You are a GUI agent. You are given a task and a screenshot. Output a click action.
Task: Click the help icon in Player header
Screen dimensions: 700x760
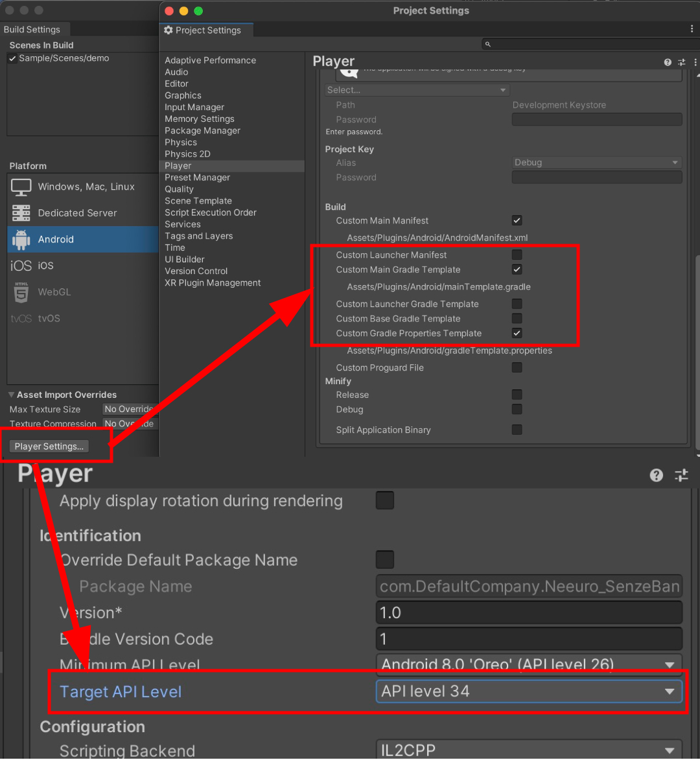click(x=667, y=62)
